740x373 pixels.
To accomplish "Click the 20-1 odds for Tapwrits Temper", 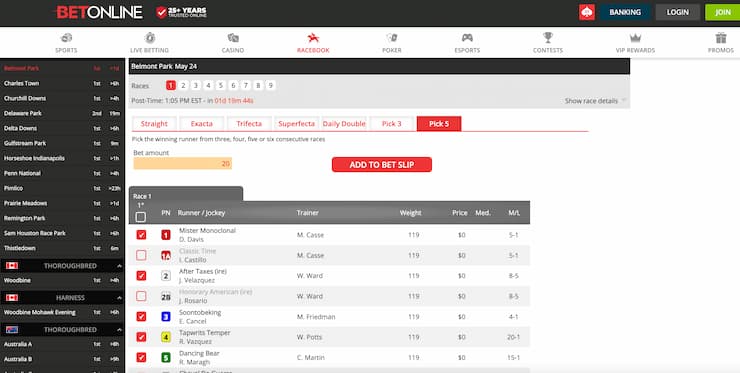I will 513,337.
